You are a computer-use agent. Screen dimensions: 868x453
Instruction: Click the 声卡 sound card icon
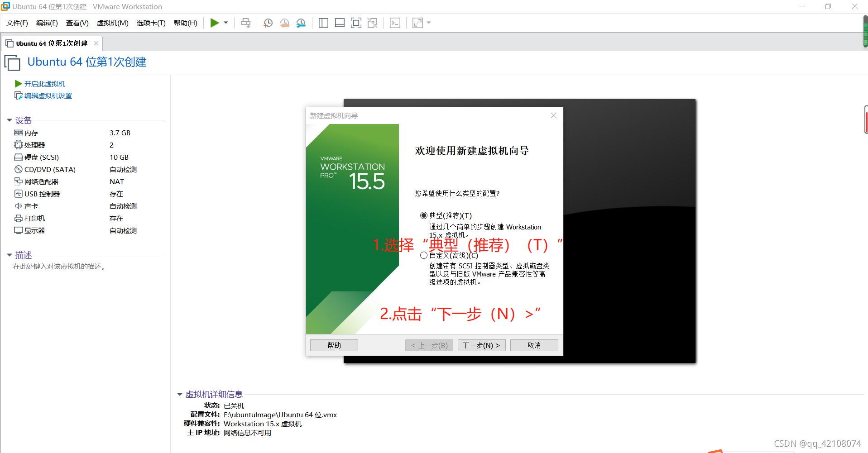pos(19,206)
